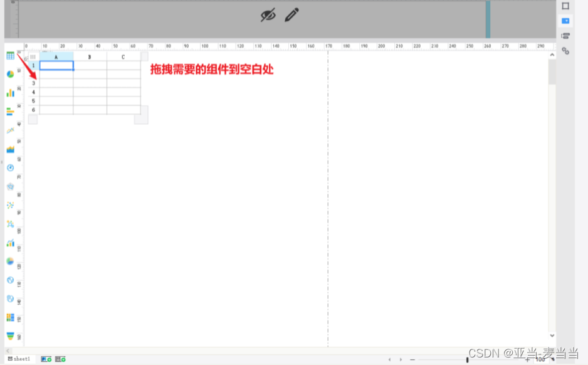This screenshot has width=588, height=365.
Task: Open the square frame panel icon on right
Action: [565, 6]
